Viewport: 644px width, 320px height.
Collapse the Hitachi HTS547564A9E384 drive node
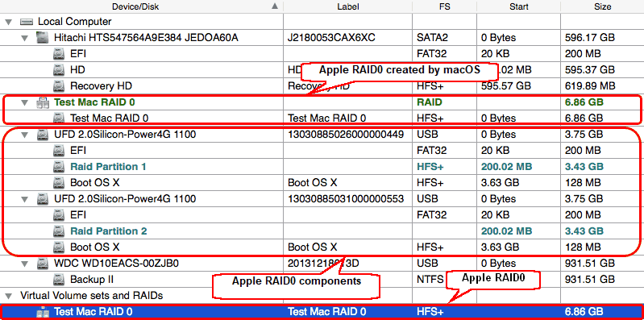25,38
